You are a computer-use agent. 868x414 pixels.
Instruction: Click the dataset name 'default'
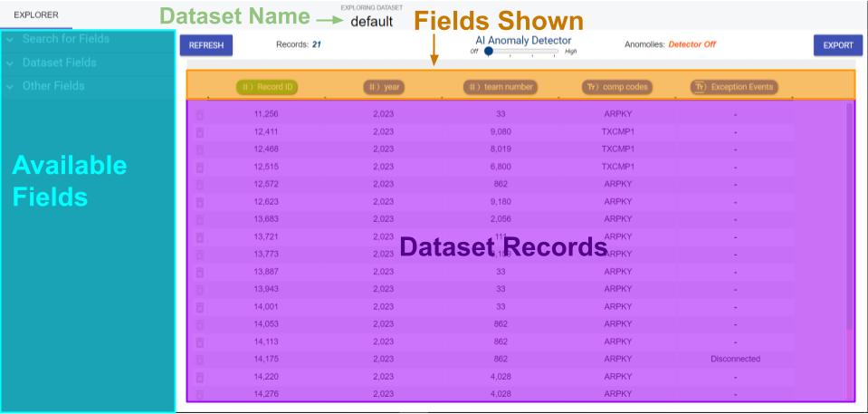pyautogui.click(x=372, y=22)
